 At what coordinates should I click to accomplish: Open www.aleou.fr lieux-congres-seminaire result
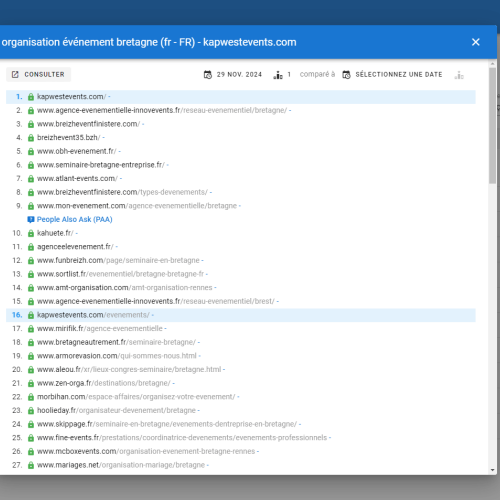[129, 370]
